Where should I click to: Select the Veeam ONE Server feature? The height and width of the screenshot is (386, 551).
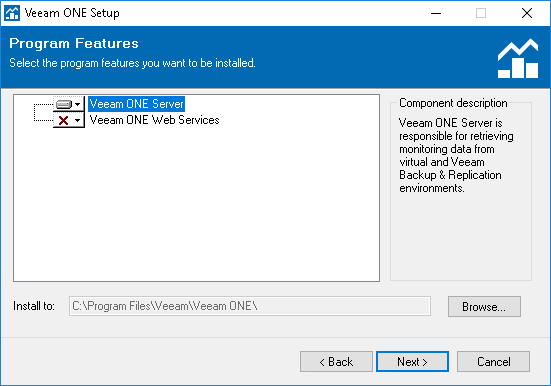[136, 104]
